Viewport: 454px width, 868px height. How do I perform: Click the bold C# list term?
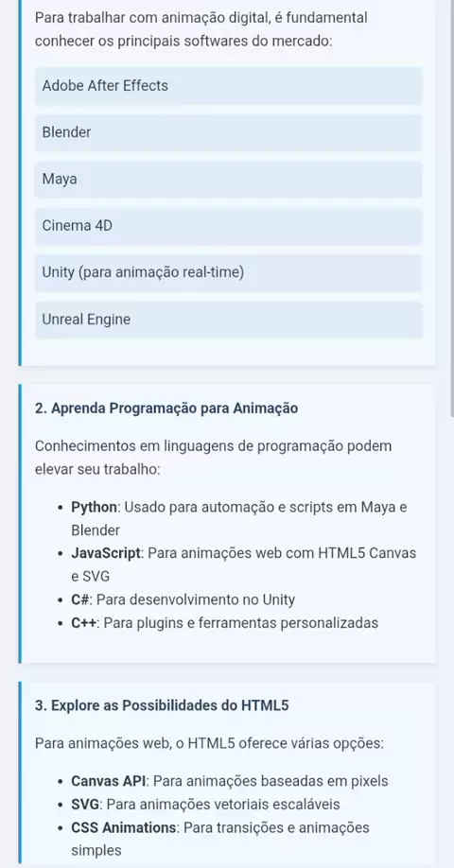point(79,599)
